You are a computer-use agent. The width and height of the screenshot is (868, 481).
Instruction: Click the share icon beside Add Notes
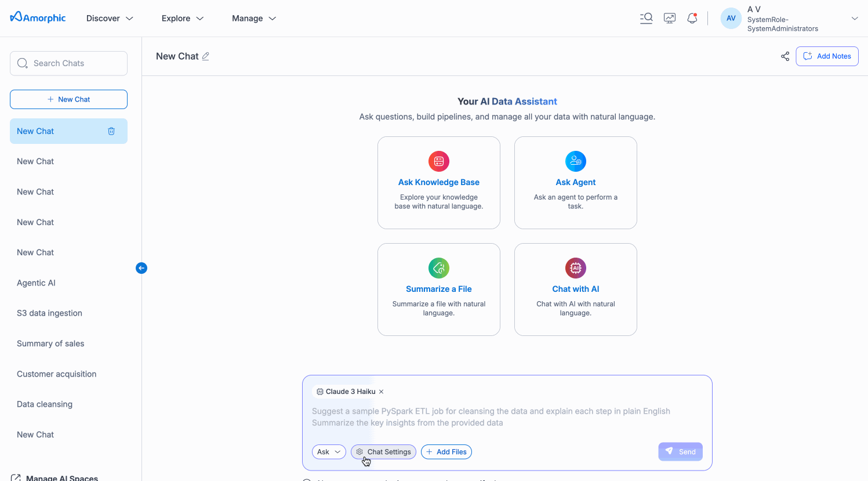tap(785, 56)
